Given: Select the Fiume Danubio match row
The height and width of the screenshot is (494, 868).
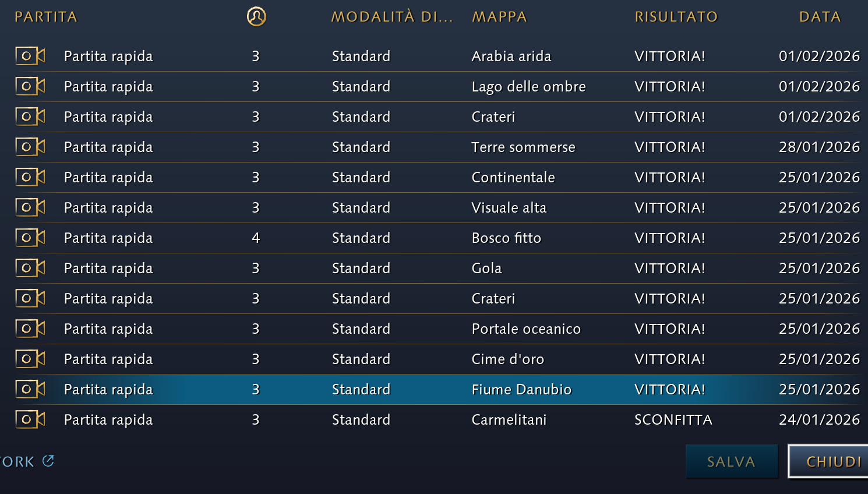Looking at the screenshot, I should pos(521,389).
